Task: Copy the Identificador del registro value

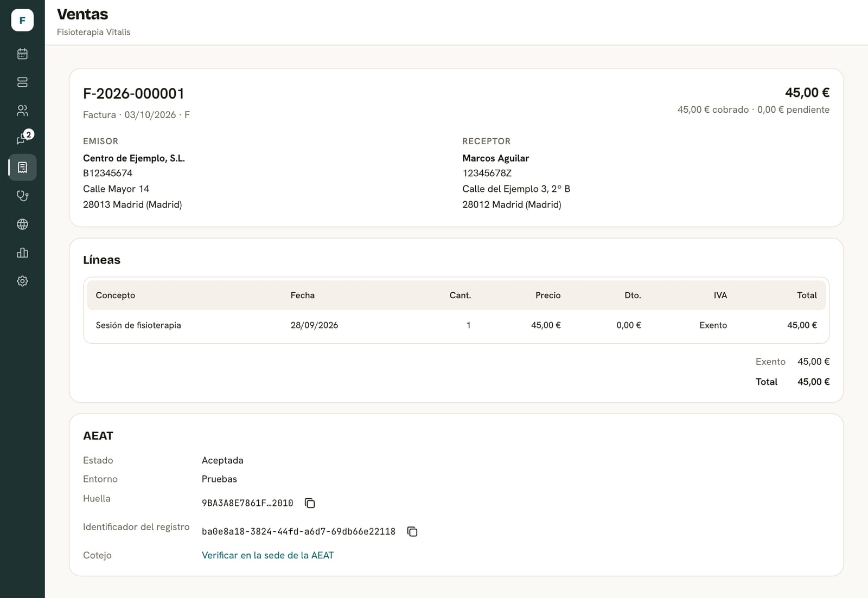Action: click(x=412, y=531)
